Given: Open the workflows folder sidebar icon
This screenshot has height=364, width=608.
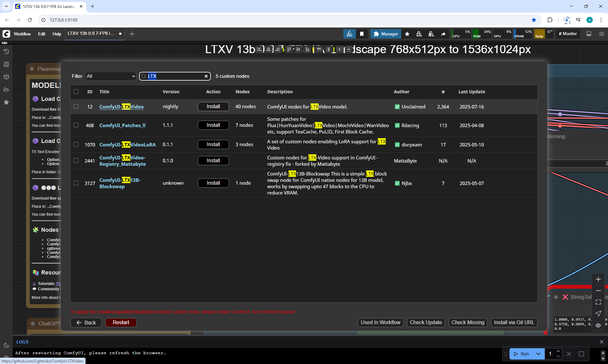Looking at the screenshot, I should click(6, 89).
